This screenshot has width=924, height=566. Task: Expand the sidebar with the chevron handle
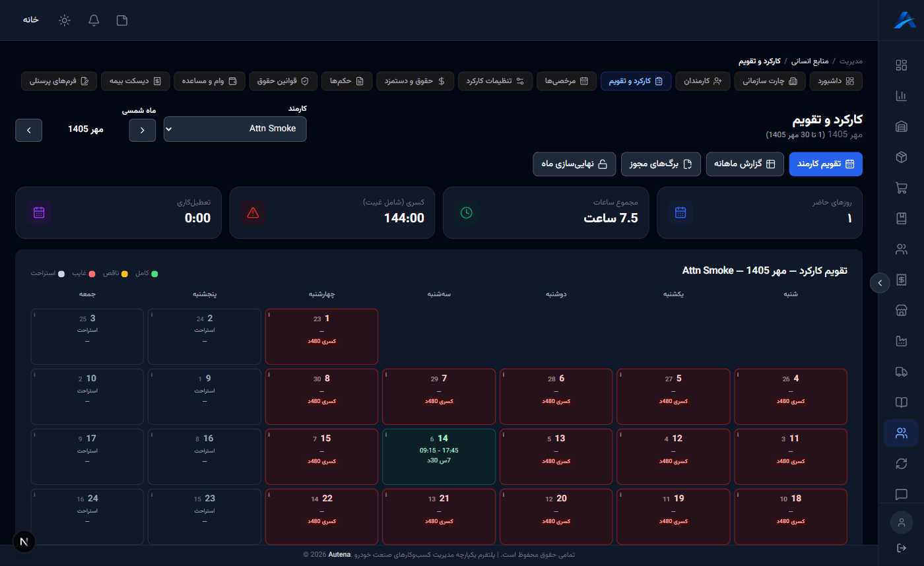click(879, 282)
